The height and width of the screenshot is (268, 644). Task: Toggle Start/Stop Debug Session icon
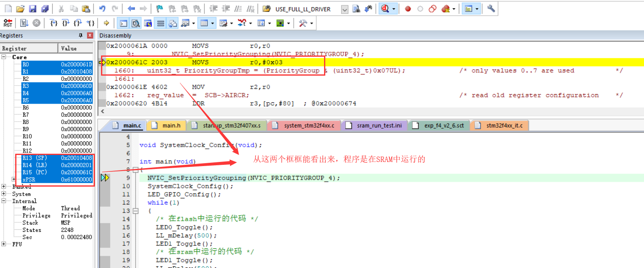385,9
